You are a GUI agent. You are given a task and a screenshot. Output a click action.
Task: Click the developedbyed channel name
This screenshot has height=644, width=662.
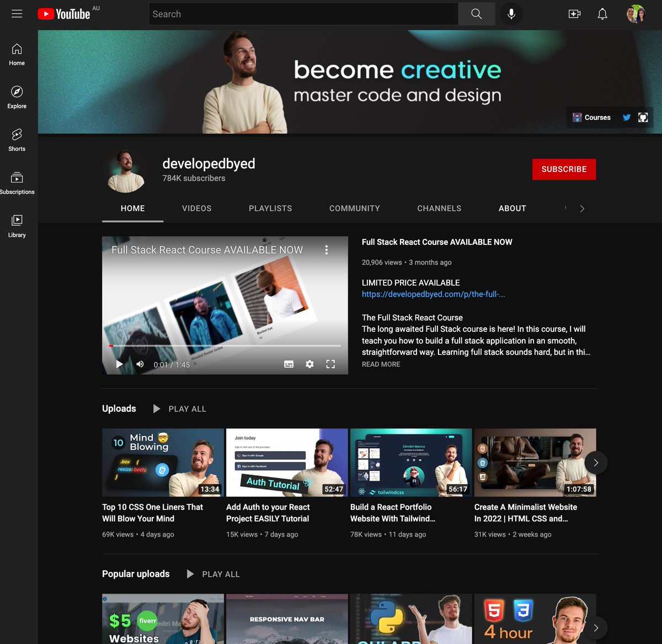(x=209, y=163)
